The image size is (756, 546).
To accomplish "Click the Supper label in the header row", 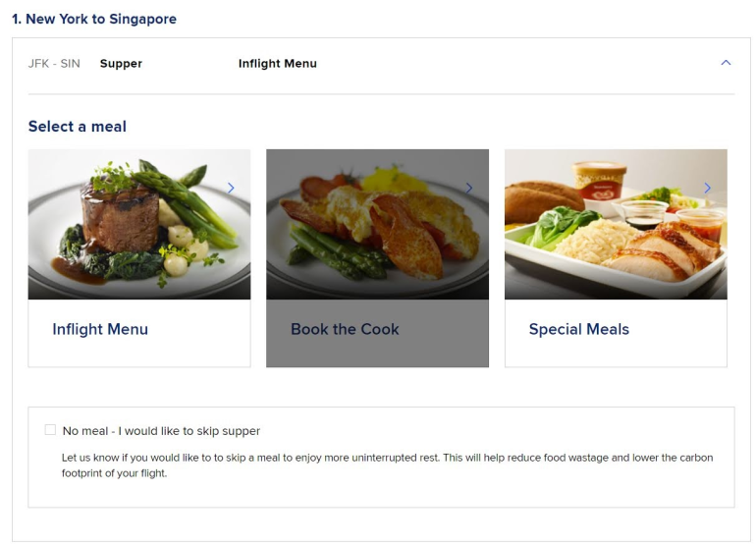I will coord(121,64).
